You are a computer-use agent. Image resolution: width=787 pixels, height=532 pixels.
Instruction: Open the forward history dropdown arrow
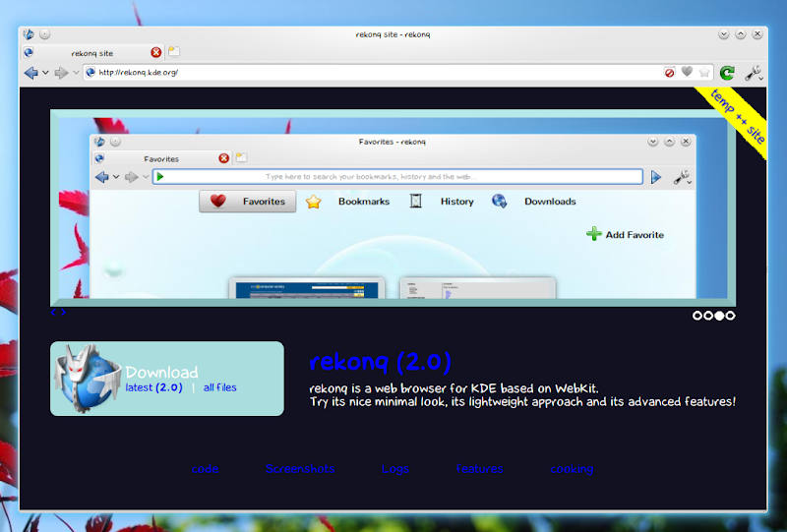coord(76,73)
